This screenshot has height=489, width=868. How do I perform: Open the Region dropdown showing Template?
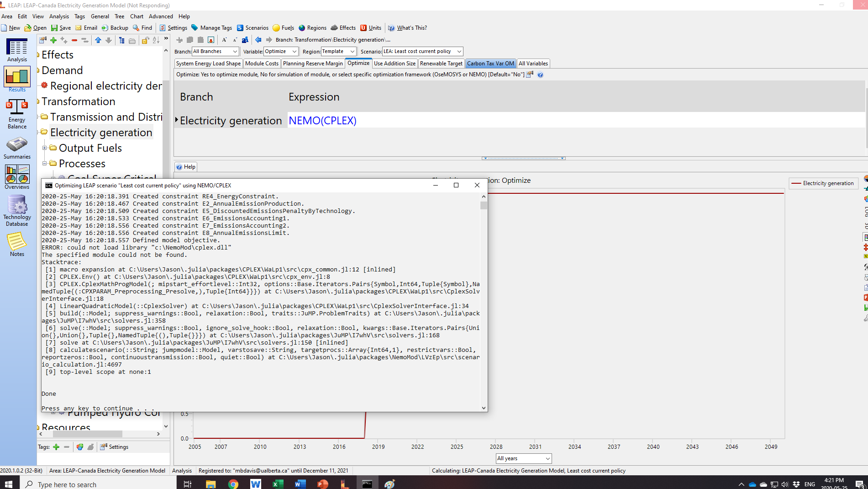pyautogui.click(x=338, y=51)
